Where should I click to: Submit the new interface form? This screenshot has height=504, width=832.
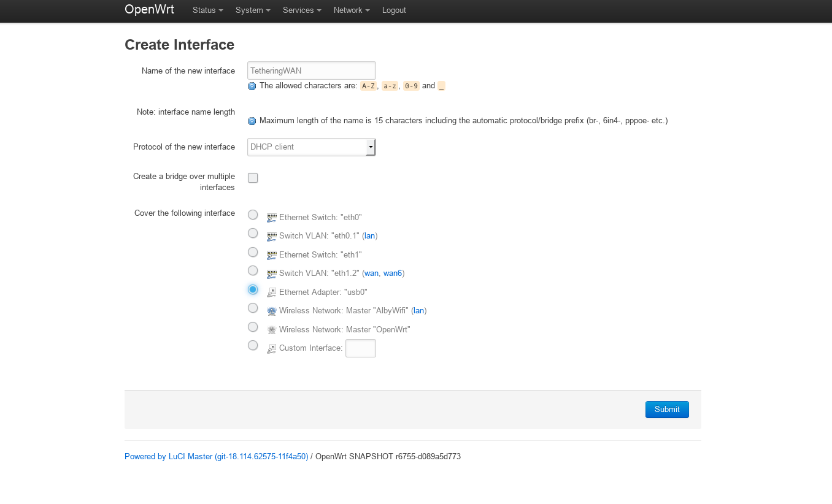[x=667, y=410]
